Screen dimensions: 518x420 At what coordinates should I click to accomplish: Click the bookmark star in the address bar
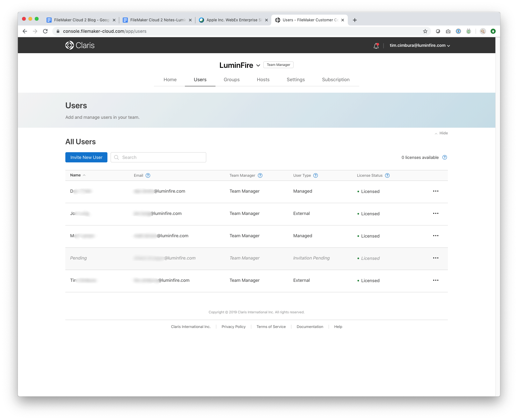pyautogui.click(x=425, y=31)
